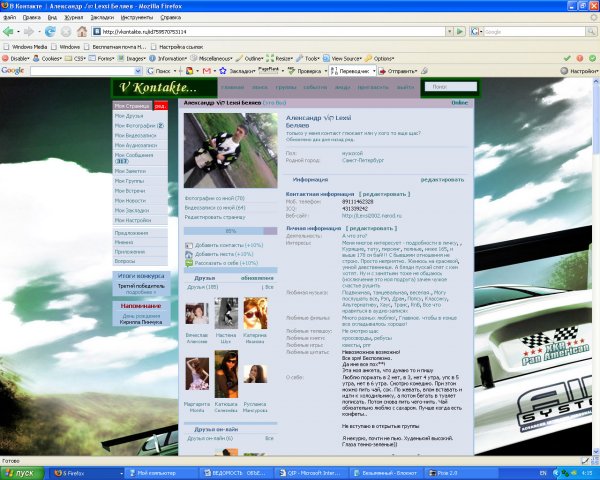The image size is (600, 480).
Task: Open friend Маргарита's thumbnail
Action: point(197,374)
